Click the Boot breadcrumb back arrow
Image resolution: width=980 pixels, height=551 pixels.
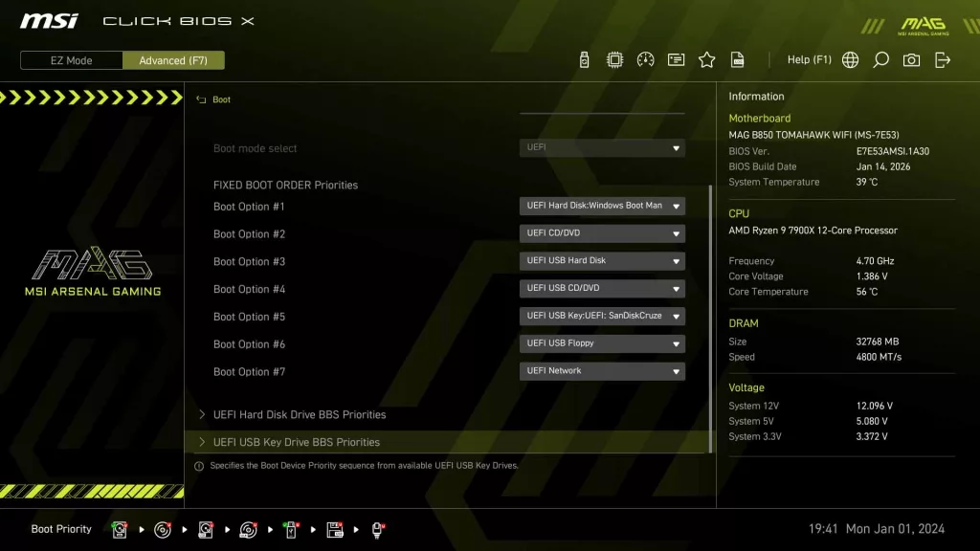(x=201, y=99)
